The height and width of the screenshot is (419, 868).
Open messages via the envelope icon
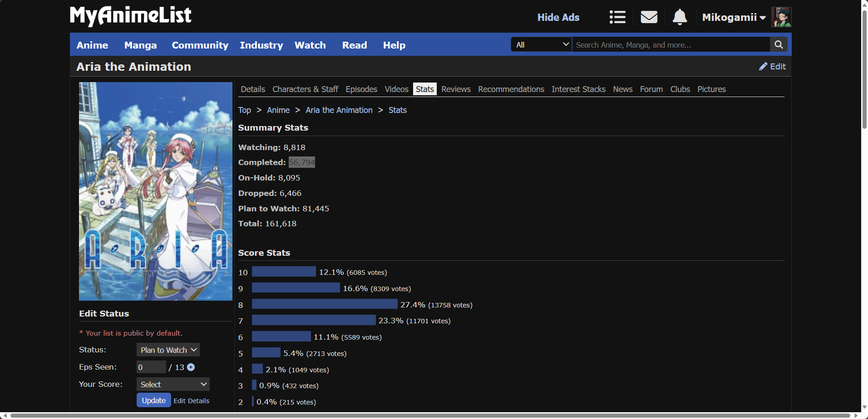click(649, 17)
